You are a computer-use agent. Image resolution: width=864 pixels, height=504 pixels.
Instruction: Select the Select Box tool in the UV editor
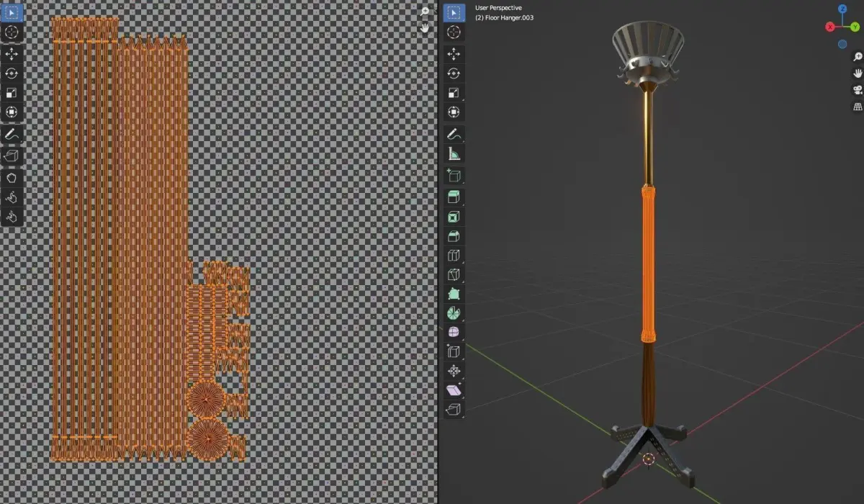[x=12, y=12]
